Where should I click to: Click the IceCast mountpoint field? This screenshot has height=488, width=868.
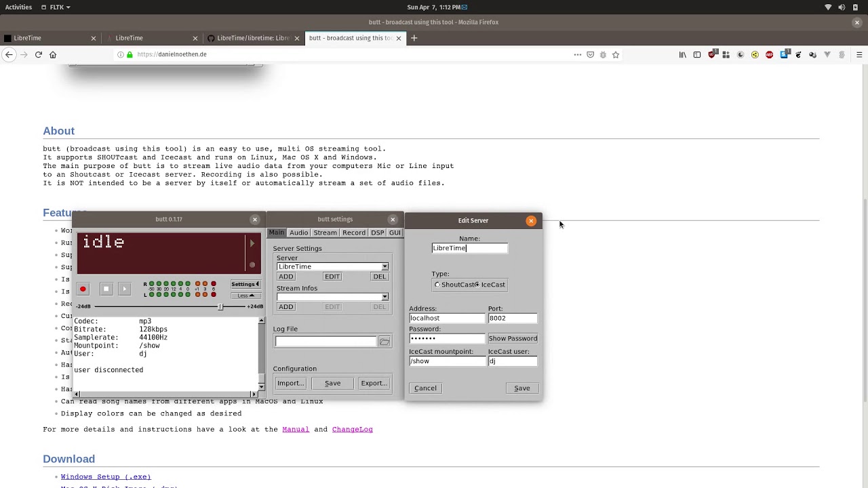tap(447, 361)
